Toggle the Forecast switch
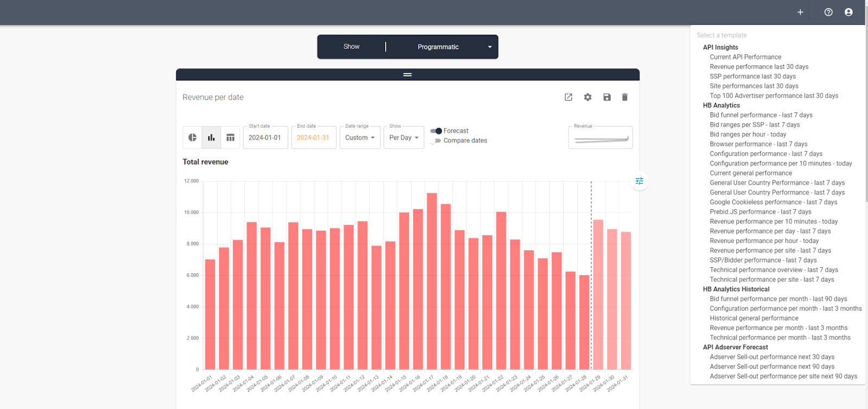Screen dimensions: 868x409 [x=436, y=131]
